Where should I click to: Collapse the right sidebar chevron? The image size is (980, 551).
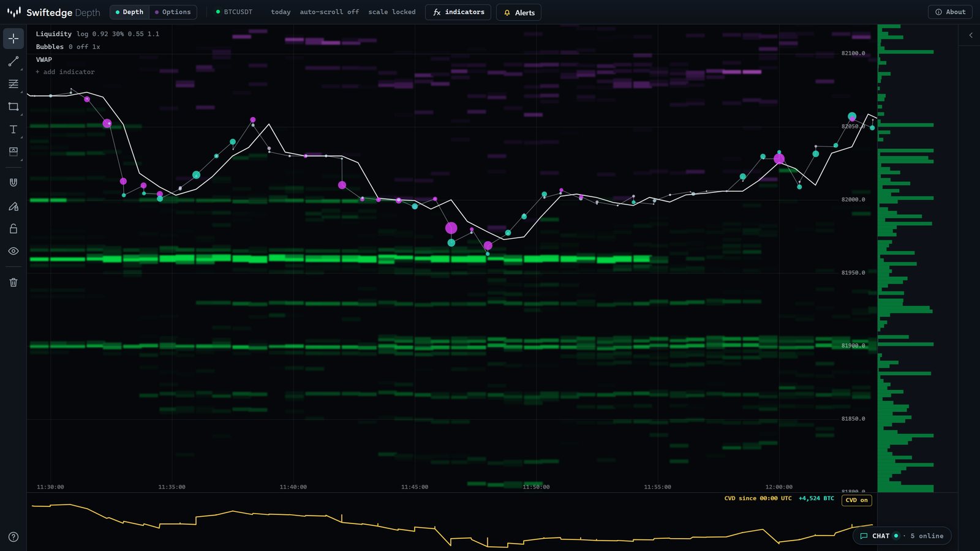click(971, 36)
